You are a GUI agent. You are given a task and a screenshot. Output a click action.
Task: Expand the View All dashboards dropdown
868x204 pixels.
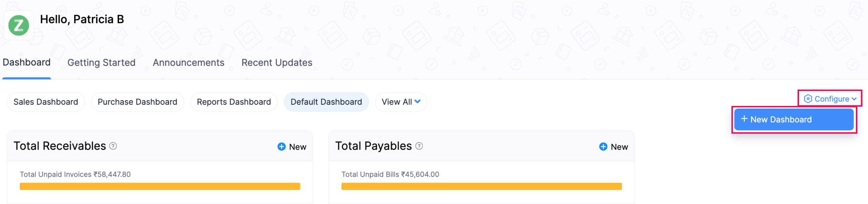coord(401,102)
